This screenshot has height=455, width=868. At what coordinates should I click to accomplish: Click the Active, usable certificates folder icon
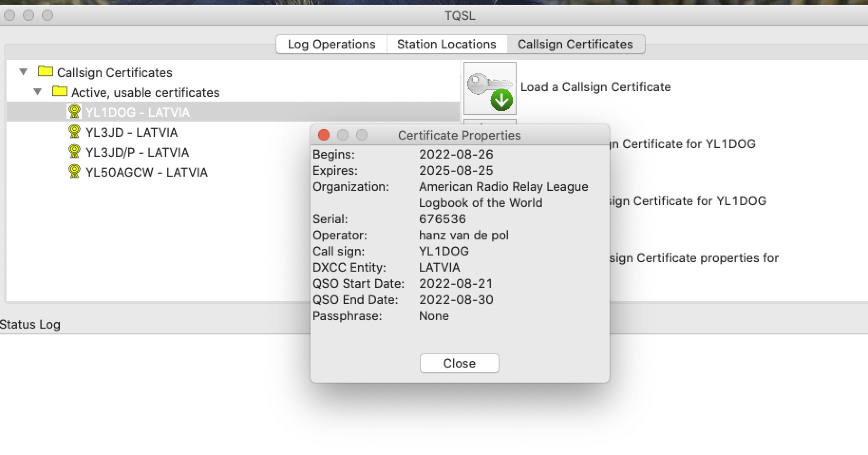(59, 91)
